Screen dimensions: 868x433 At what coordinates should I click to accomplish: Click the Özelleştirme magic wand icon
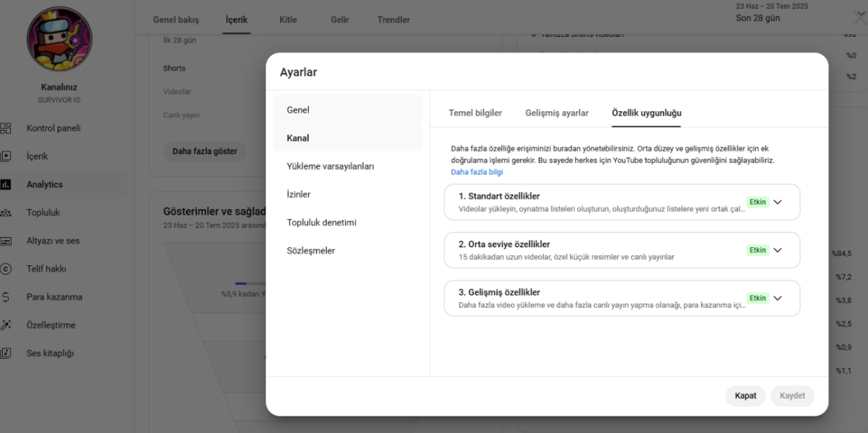click(6, 325)
